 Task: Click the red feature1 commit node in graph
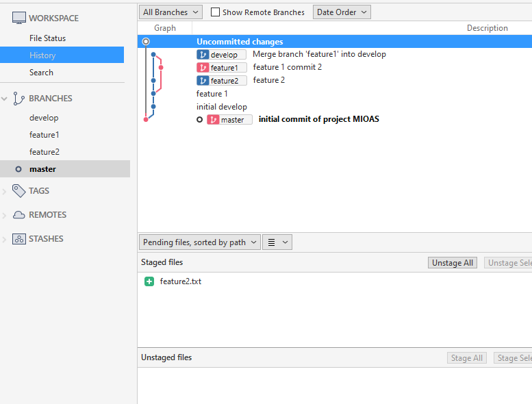click(x=161, y=68)
